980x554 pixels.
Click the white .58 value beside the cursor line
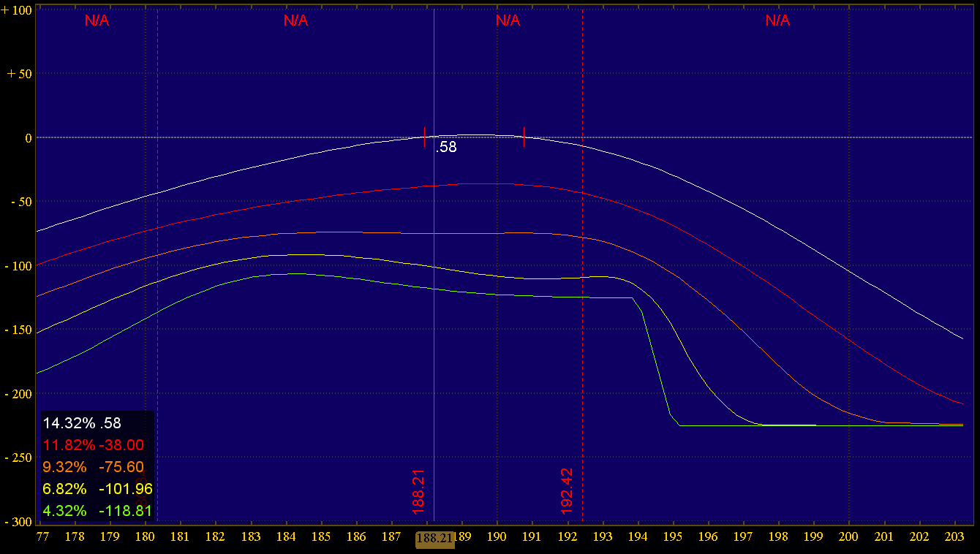(x=446, y=148)
